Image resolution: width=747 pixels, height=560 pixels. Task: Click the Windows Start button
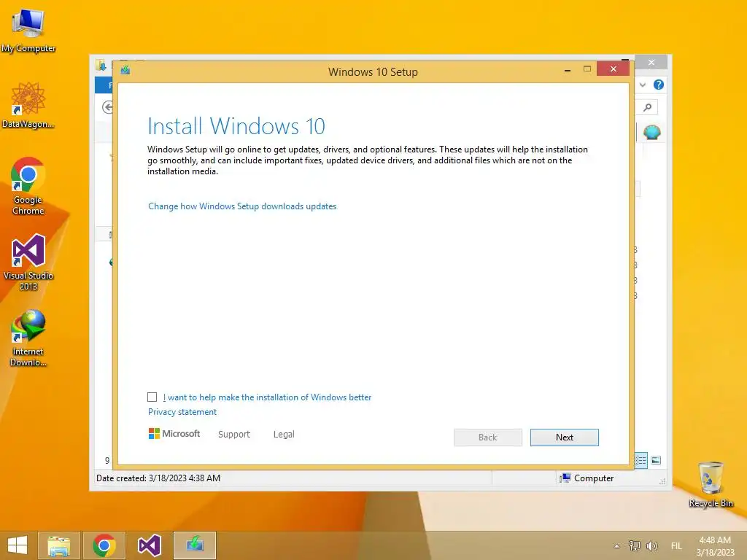(x=18, y=545)
